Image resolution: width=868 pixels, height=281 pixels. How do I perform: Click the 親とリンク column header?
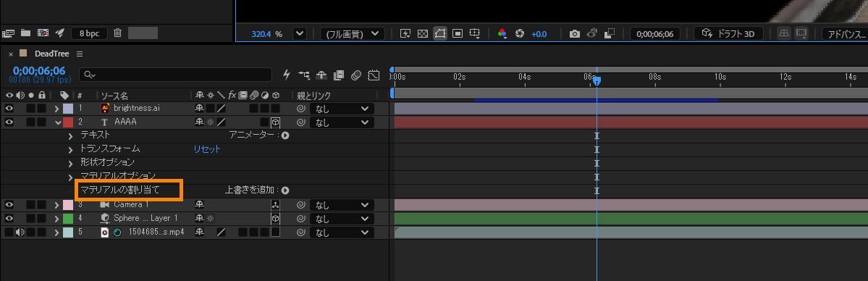[x=314, y=96]
